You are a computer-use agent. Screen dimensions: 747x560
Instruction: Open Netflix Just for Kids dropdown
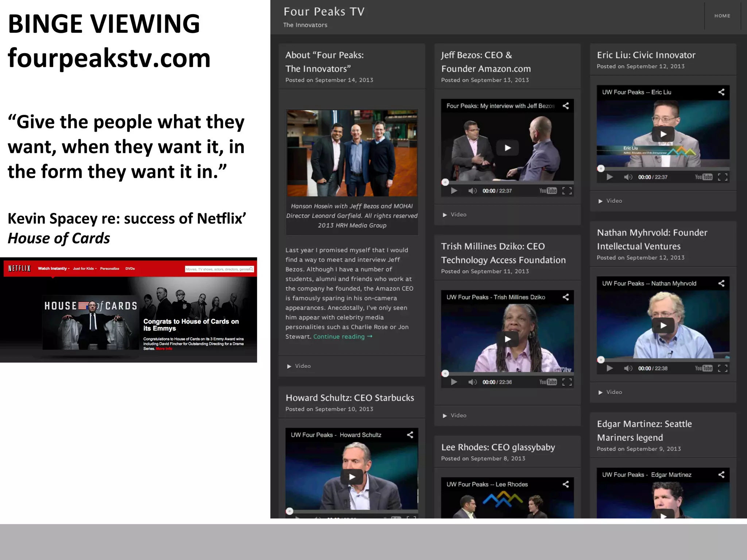85,268
